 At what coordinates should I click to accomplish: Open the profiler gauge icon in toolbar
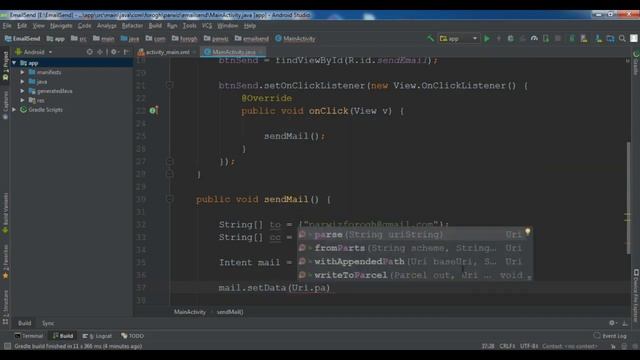point(534,38)
